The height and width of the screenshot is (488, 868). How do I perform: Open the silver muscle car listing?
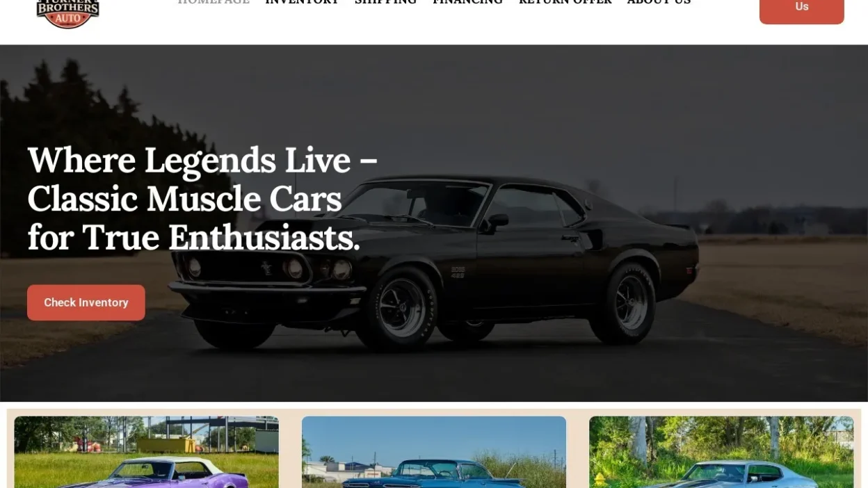[721, 452]
